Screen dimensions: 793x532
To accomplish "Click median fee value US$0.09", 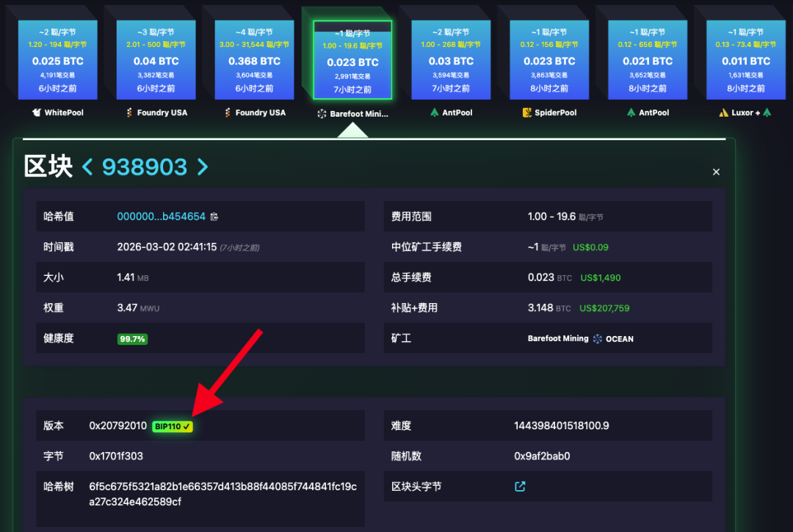I will point(590,247).
